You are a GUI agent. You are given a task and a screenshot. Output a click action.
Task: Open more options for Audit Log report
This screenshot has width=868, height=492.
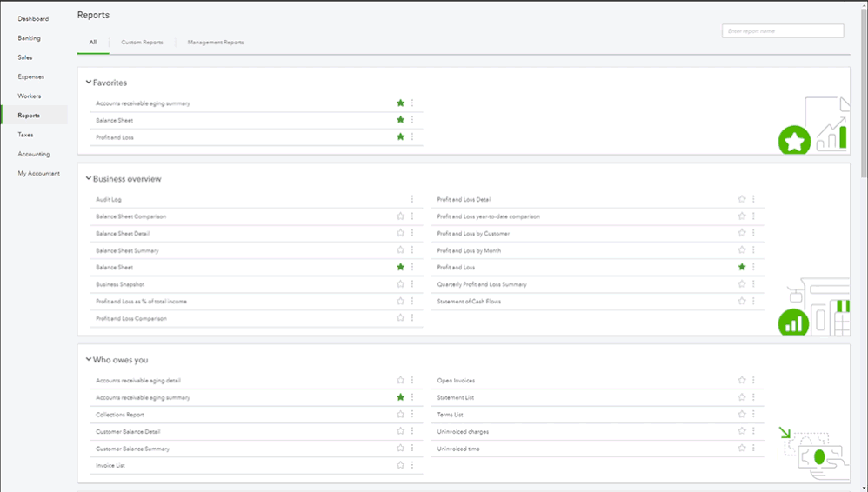pos(412,199)
